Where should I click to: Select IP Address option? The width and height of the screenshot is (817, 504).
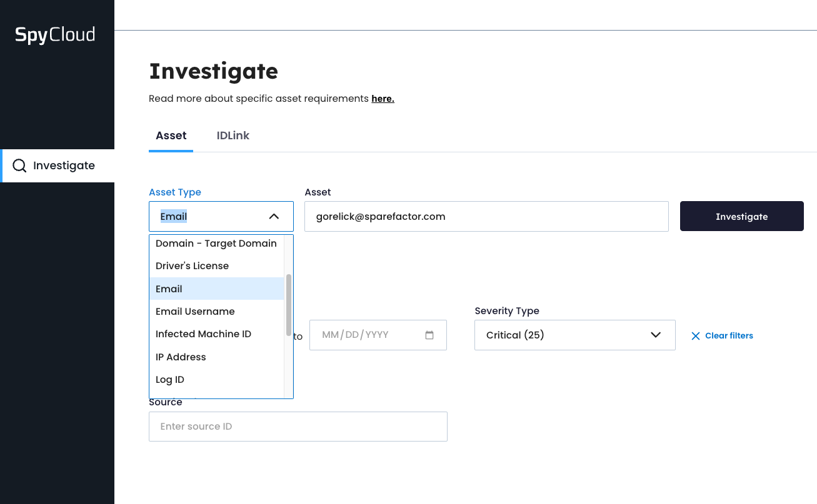pyautogui.click(x=181, y=357)
